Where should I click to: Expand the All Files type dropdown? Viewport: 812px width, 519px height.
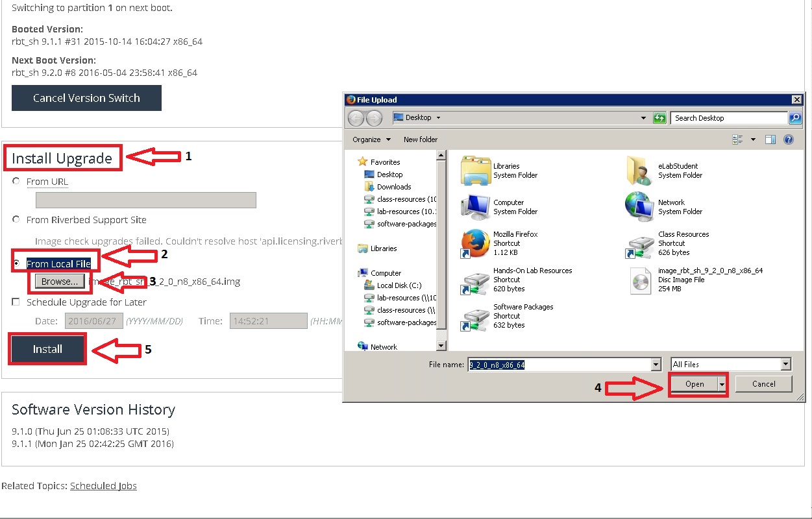click(x=786, y=365)
